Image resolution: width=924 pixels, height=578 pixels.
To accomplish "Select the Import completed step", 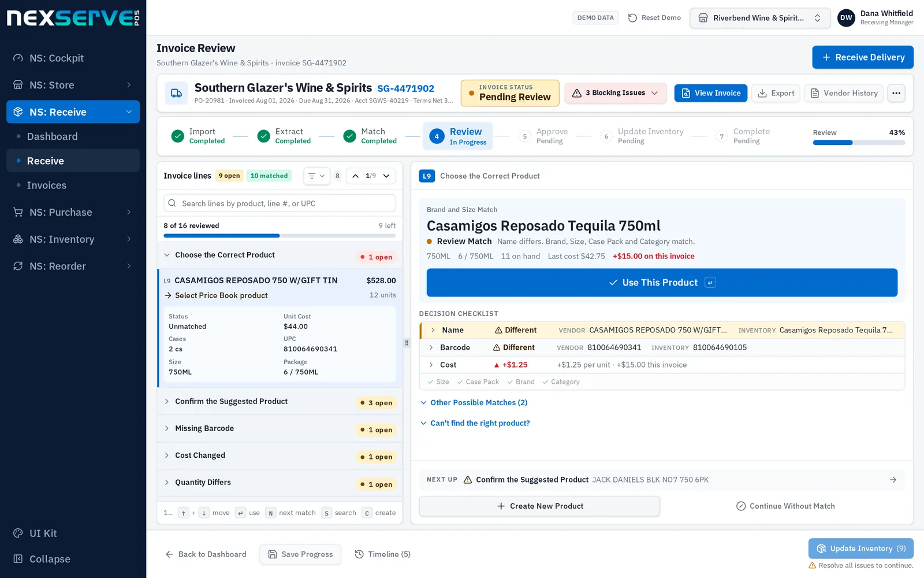I will click(x=198, y=136).
